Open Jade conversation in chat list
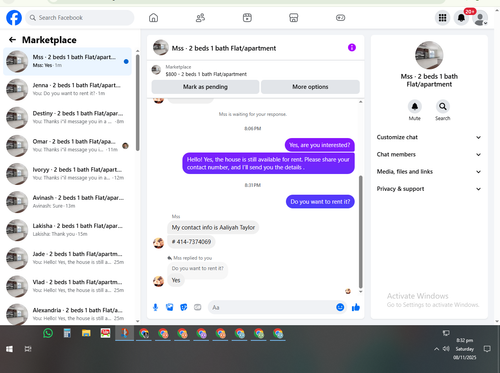Screen dimensions: 500x373 [x=68, y=258]
